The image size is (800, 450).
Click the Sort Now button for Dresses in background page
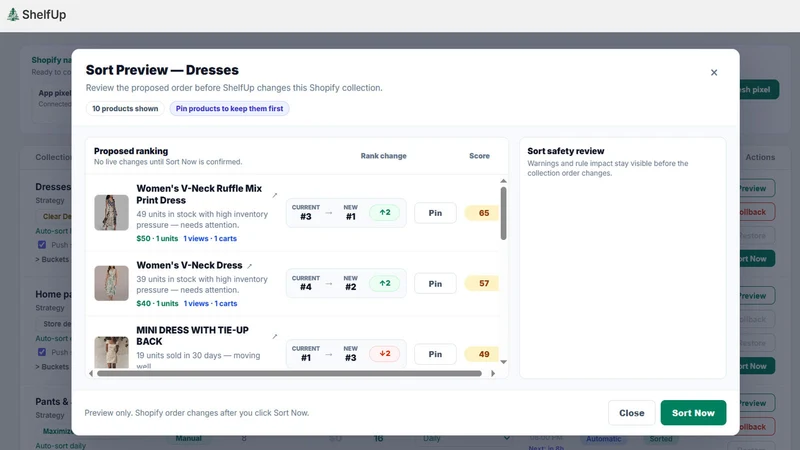pyautogui.click(x=757, y=259)
